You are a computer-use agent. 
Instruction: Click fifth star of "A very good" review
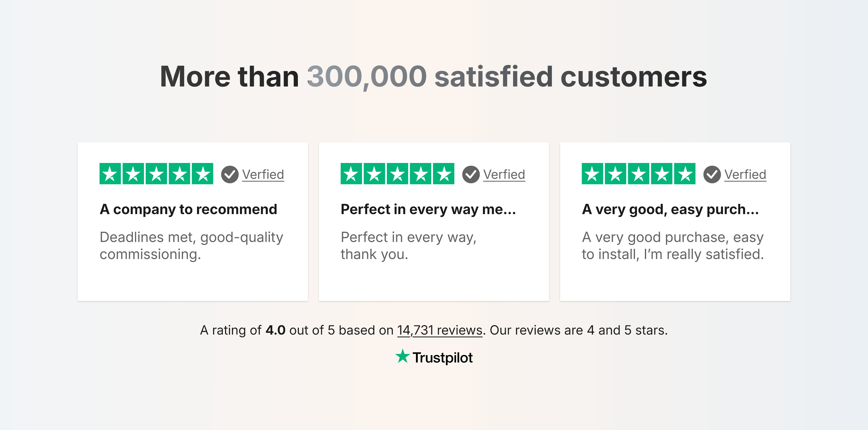685,174
